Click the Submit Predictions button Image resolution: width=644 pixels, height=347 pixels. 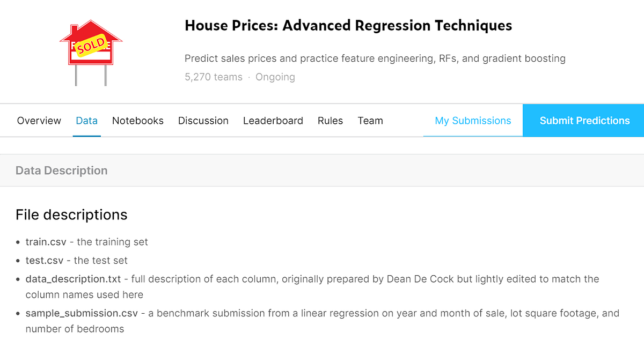(x=584, y=121)
